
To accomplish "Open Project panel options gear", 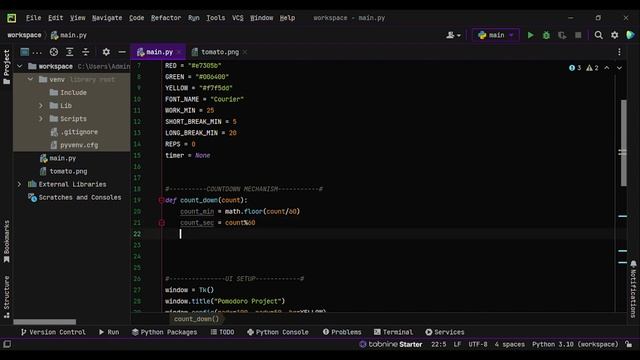I will coord(106,52).
